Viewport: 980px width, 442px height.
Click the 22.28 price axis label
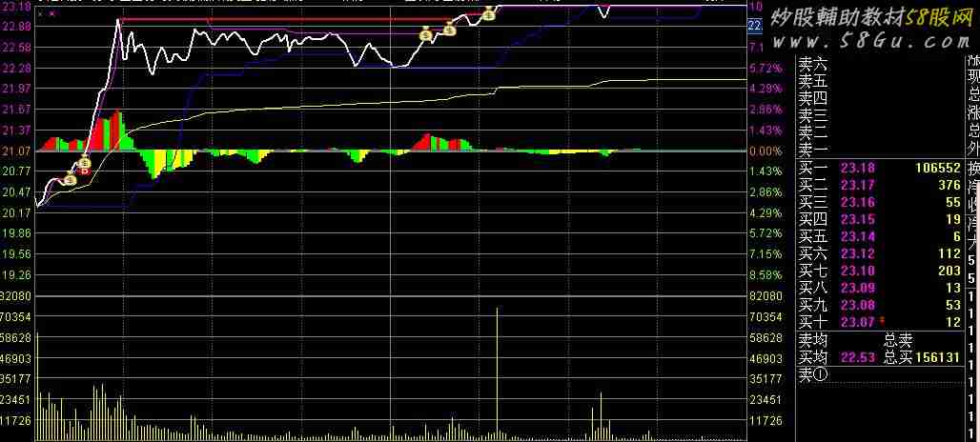(x=17, y=68)
